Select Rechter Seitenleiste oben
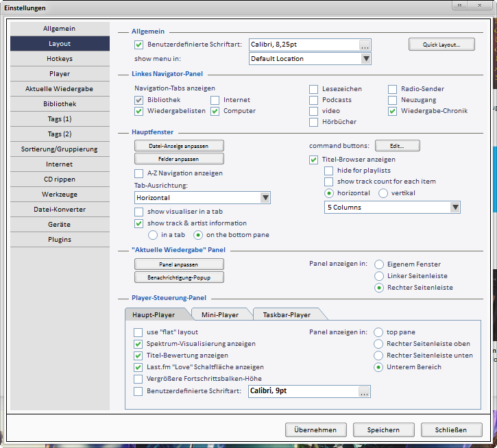This screenshot has height=448, width=497. pos(378,344)
